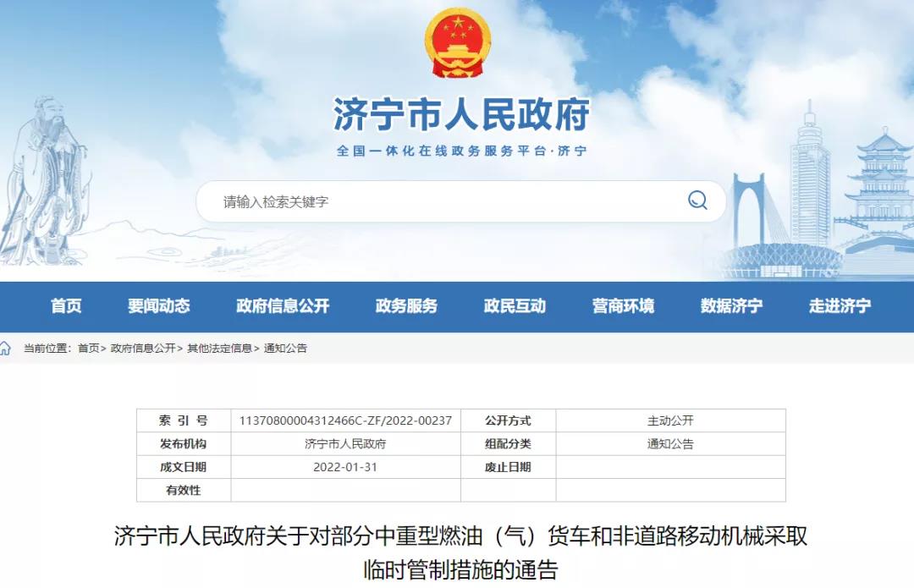Click the home icon in the breadcrumb
Viewport: 914px width, 588px height.
tap(5, 349)
